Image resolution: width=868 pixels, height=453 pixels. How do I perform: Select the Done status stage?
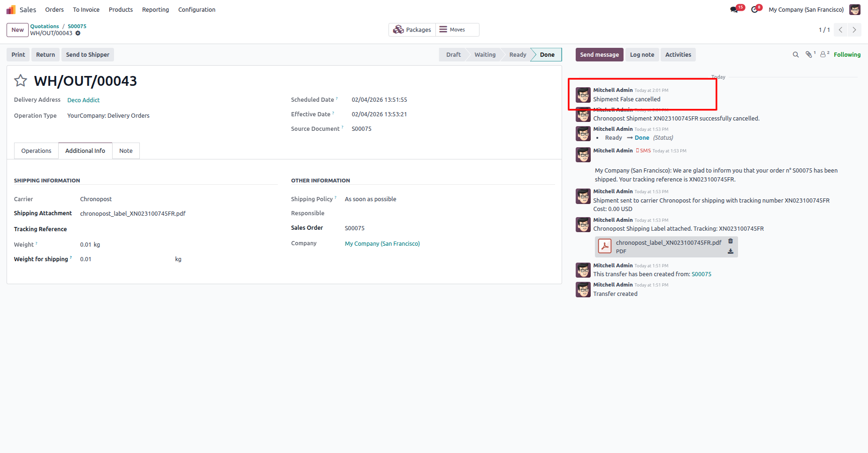[547, 55]
